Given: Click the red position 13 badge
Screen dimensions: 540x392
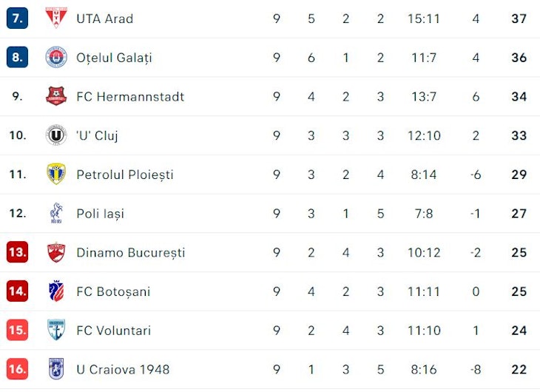Looking at the screenshot, I should (x=17, y=251).
